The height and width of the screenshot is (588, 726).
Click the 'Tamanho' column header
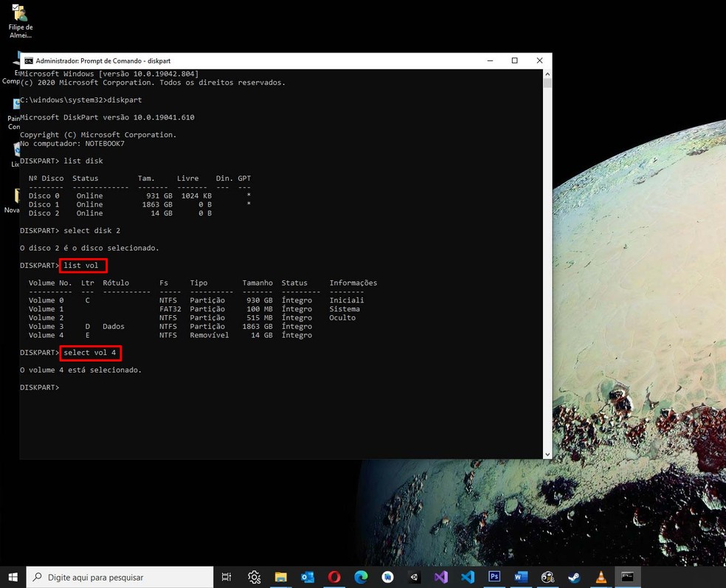click(257, 283)
